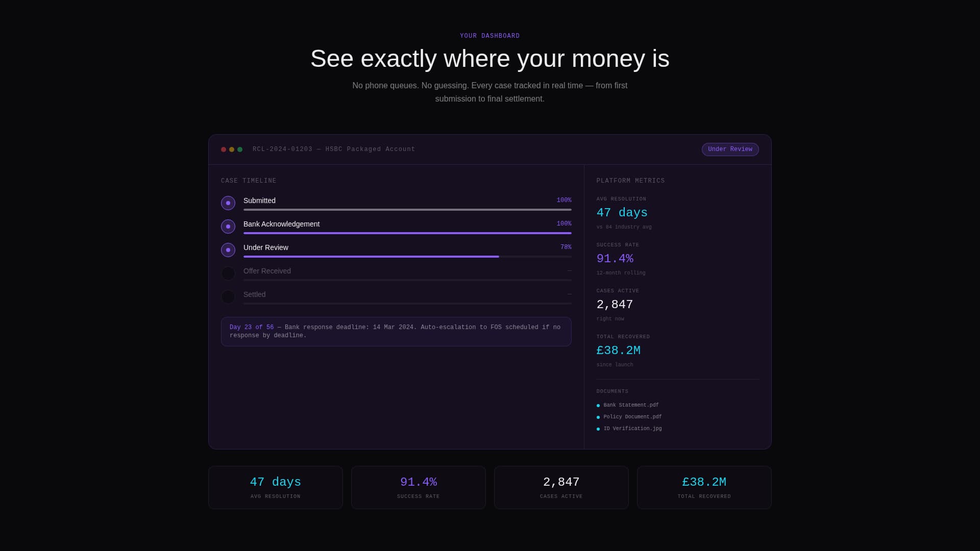This screenshot has height=551, width=980.
Task: Open ID Verification.jpg document
Action: [x=632, y=429]
